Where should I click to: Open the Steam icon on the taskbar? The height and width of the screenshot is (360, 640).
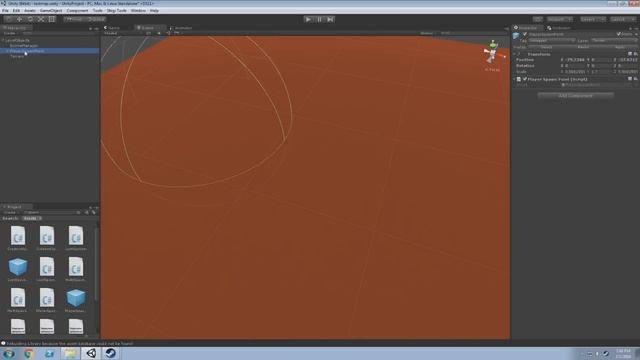click(x=110, y=353)
